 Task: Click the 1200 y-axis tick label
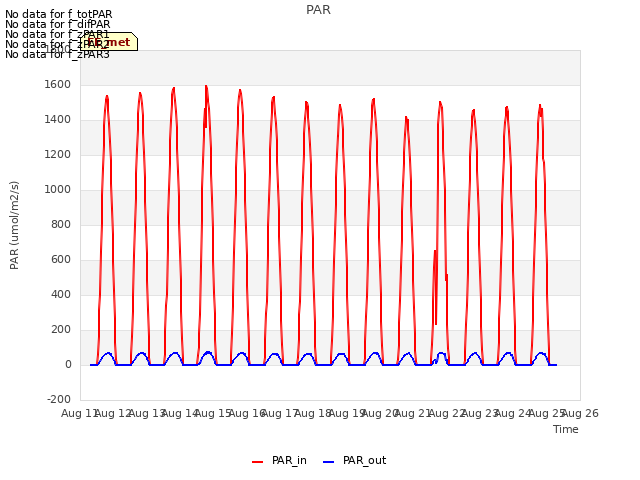[58, 155]
